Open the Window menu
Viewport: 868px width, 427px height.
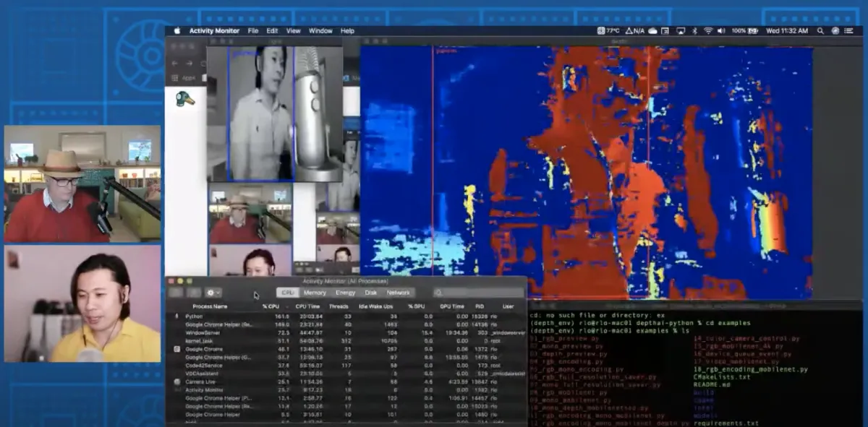point(320,31)
